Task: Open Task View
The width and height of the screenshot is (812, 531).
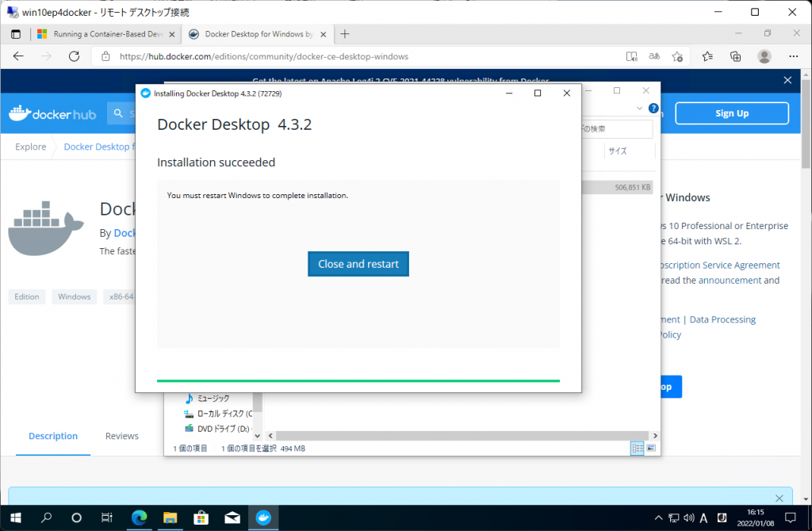Action: [107, 518]
